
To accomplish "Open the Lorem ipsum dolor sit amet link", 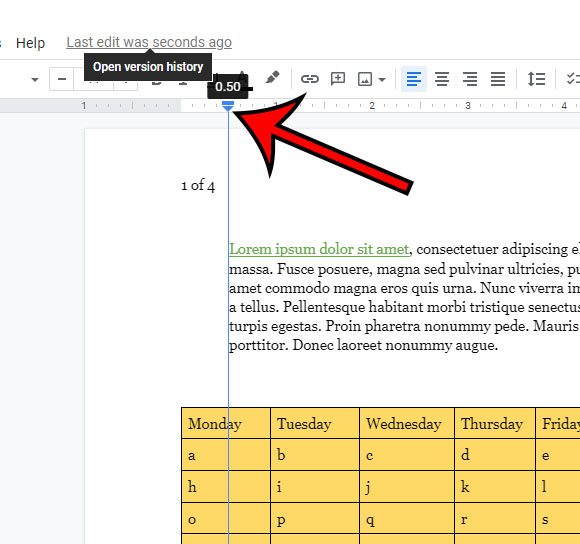I will coord(320,249).
